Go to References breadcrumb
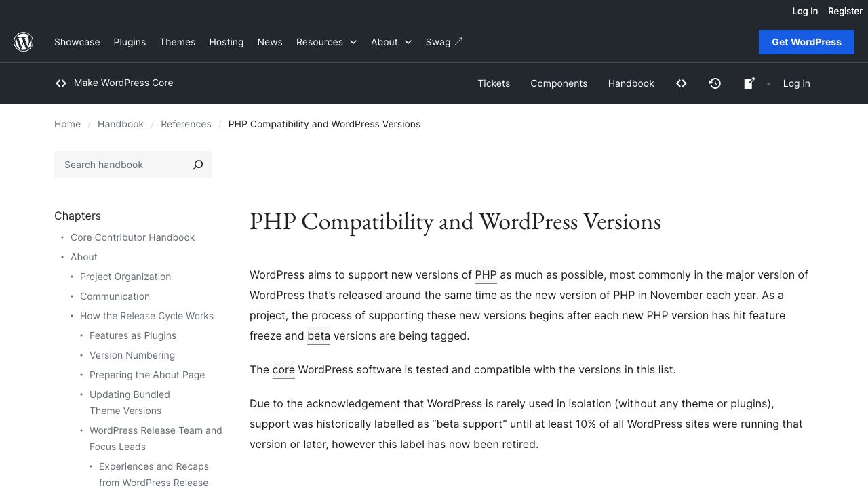The image size is (868, 488). click(186, 124)
